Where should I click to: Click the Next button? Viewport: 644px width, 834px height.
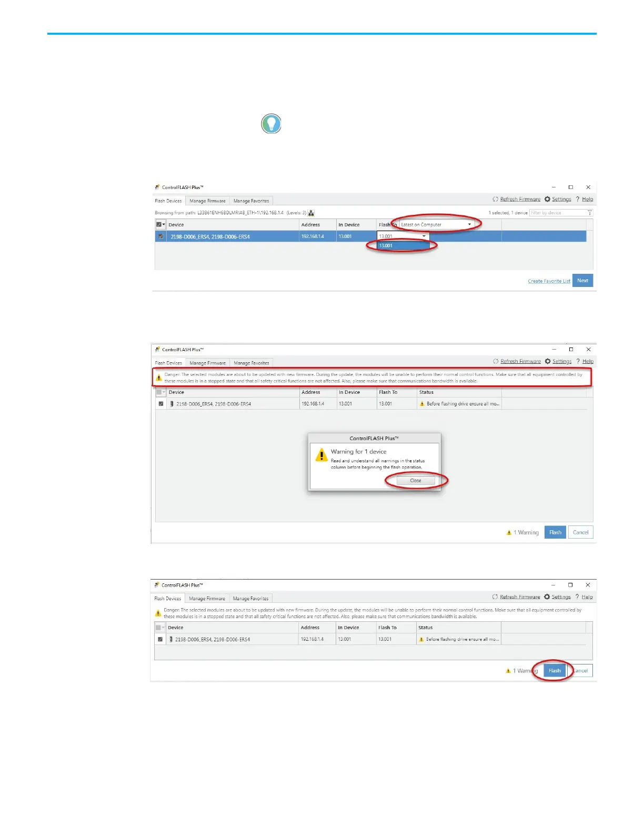pyautogui.click(x=582, y=280)
